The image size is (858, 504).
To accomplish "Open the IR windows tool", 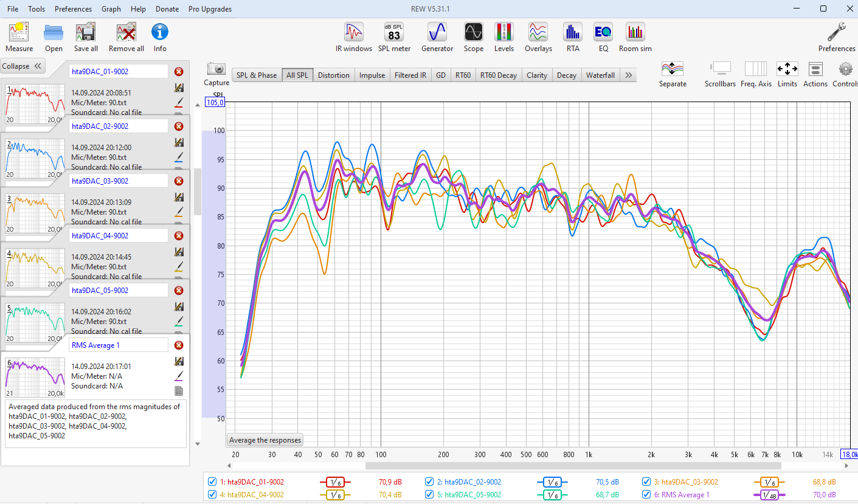I will click(x=353, y=37).
